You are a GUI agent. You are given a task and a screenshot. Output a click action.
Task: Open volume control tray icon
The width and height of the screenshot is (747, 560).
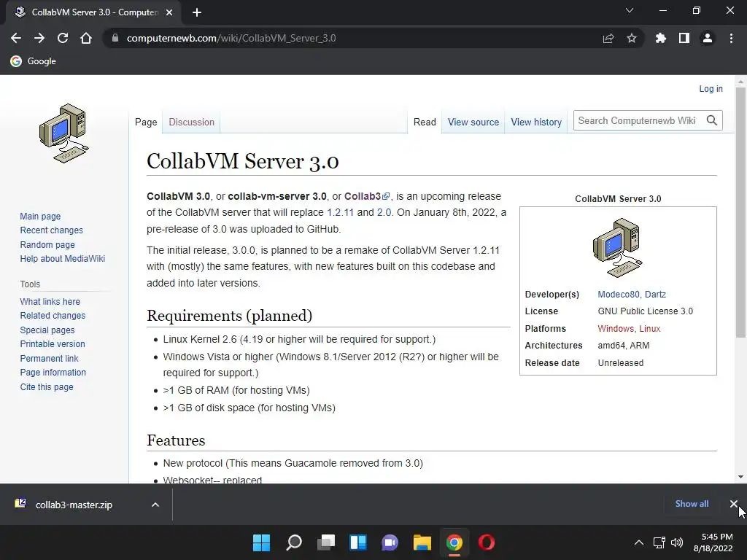pos(676,542)
